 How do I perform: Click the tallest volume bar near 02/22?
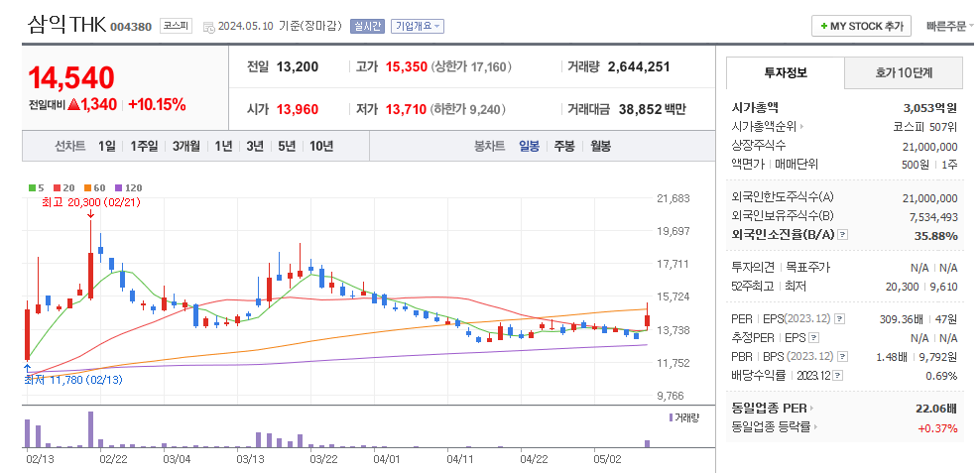(x=90, y=429)
